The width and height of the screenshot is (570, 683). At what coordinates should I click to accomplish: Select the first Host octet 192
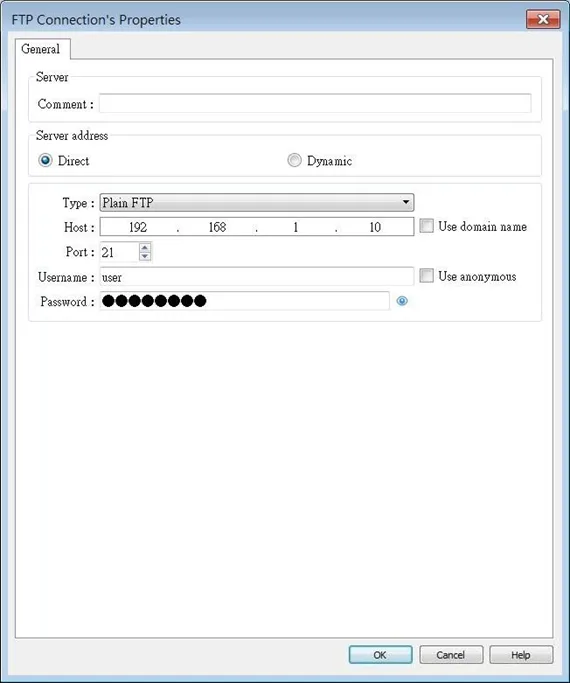[138, 227]
